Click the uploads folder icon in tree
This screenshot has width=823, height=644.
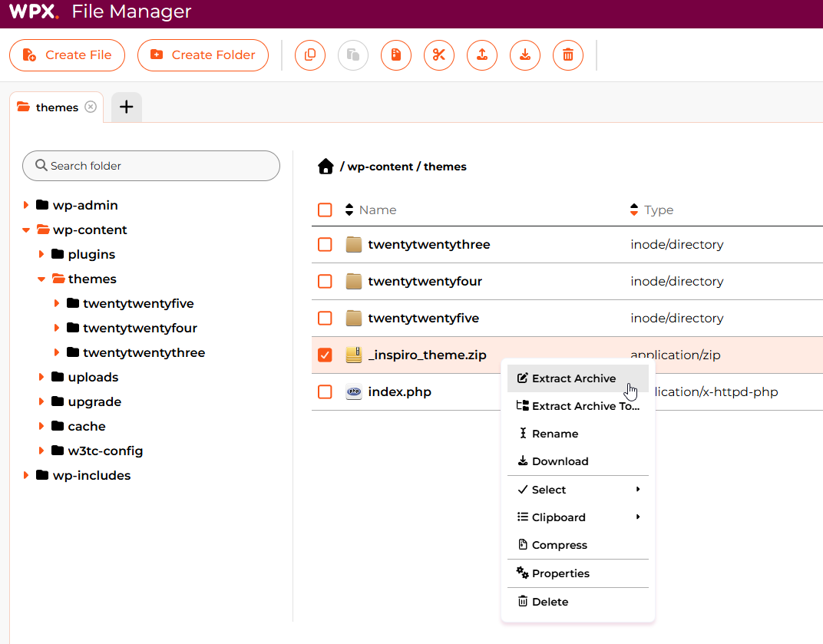58,377
